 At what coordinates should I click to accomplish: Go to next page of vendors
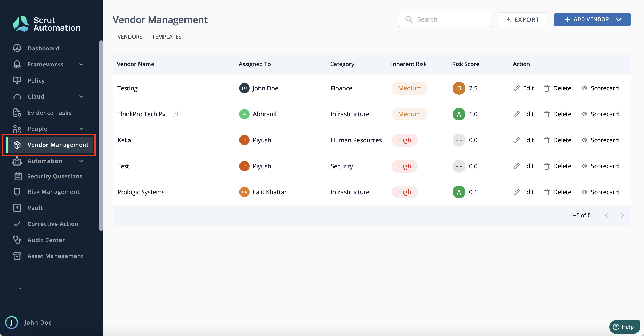click(622, 216)
